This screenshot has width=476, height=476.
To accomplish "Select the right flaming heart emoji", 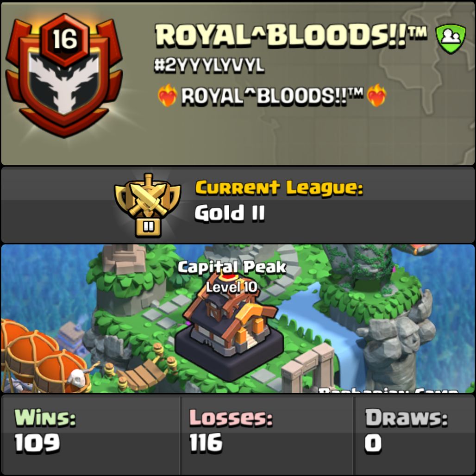I will coord(376,96).
